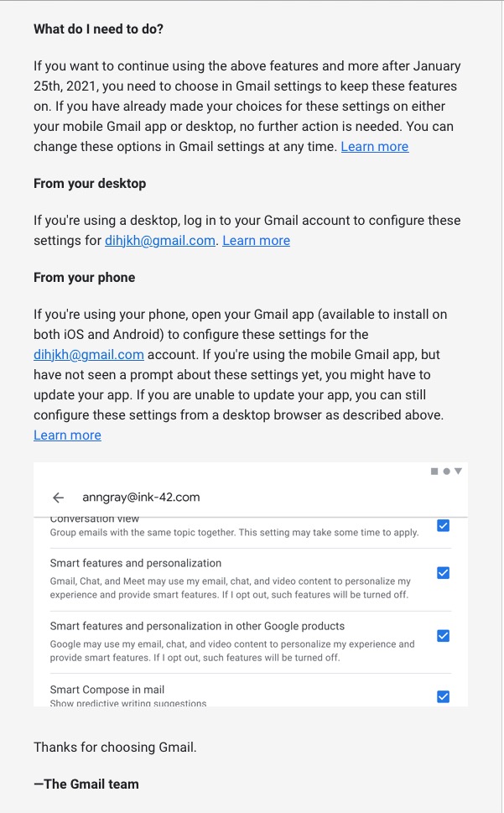Image resolution: width=504 pixels, height=813 pixels.
Task: Click the 'What do I need to do?' heading
Action: [98, 29]
